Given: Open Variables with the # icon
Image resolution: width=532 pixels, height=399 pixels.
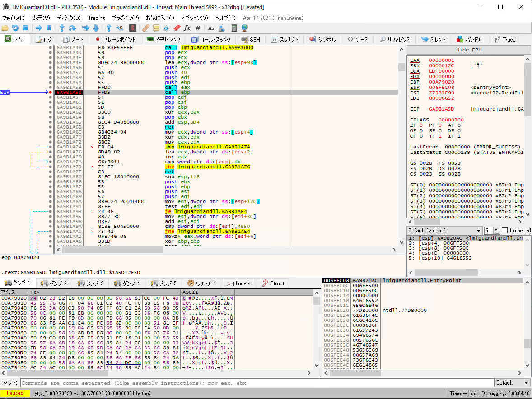Looking at the screenshot, I should (198, 28).
